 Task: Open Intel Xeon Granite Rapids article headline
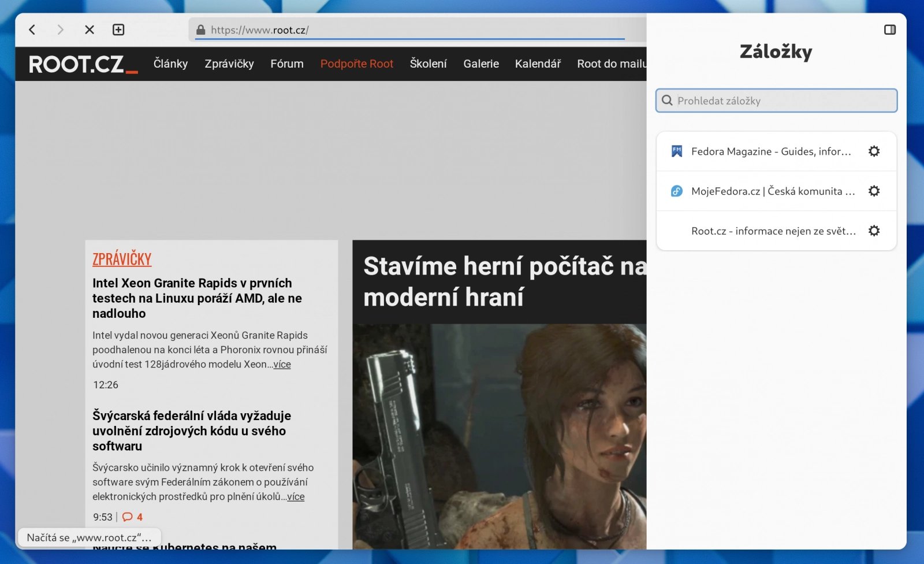(197, 298)
